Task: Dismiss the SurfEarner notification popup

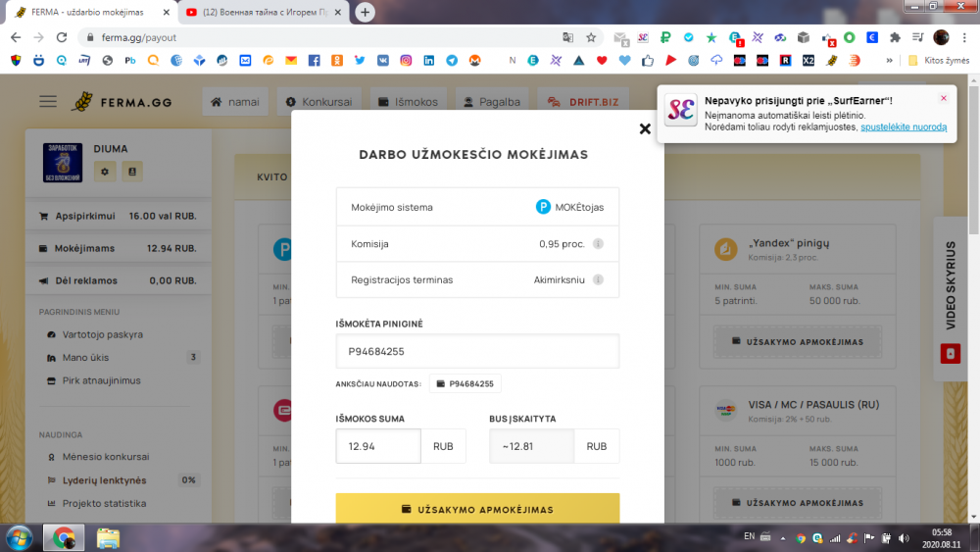Action: tap(943, 98)
